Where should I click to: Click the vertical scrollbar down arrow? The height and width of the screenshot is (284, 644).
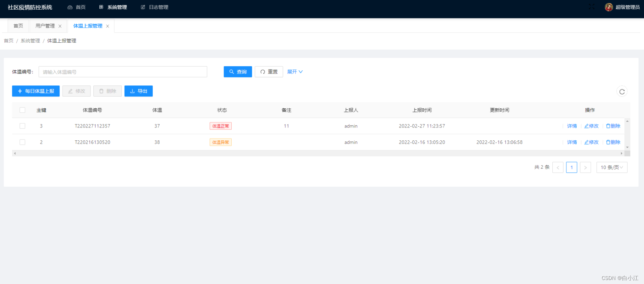tap(627, 147)
